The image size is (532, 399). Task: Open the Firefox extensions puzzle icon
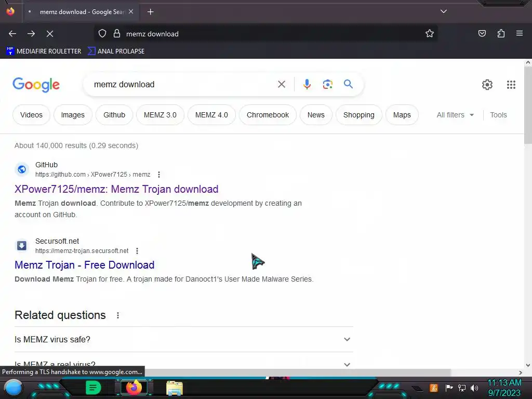click(501, 33)
